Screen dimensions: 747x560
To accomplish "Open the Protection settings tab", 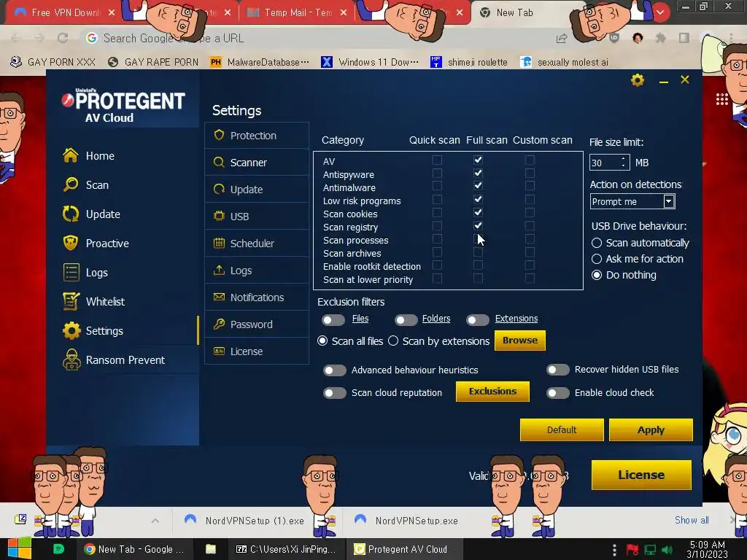I will (x=257, y=135).
